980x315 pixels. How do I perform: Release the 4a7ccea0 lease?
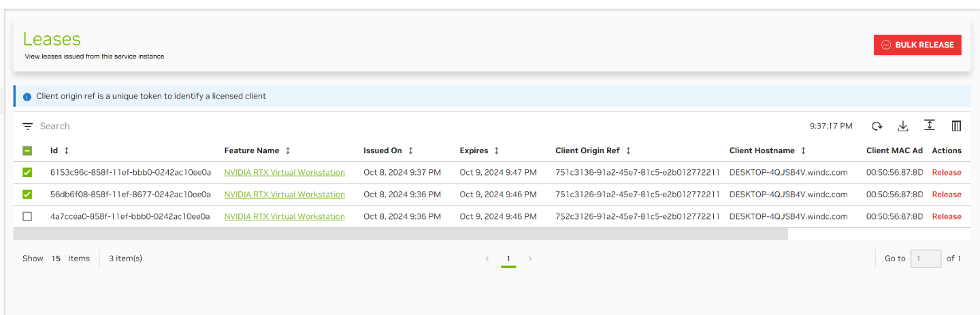[x=946, y=216]
